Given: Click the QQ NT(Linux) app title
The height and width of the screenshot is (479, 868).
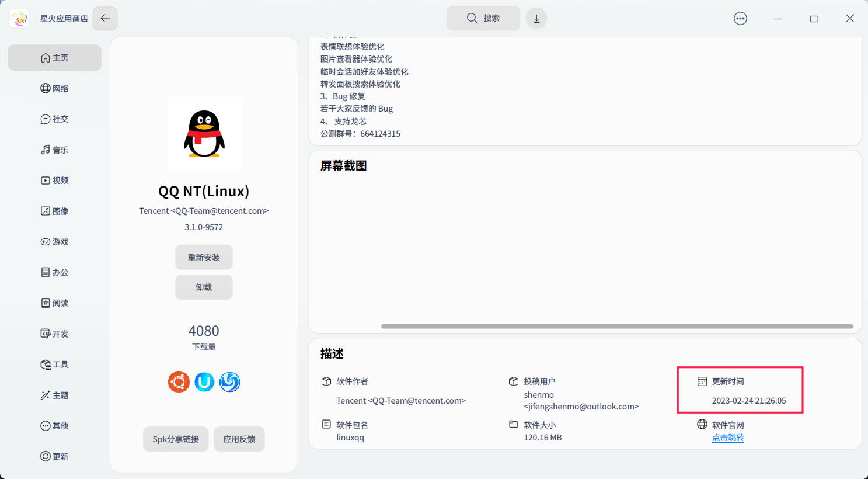Looking at the screenshot, I should pyautogui.click(x=204, y=191).
